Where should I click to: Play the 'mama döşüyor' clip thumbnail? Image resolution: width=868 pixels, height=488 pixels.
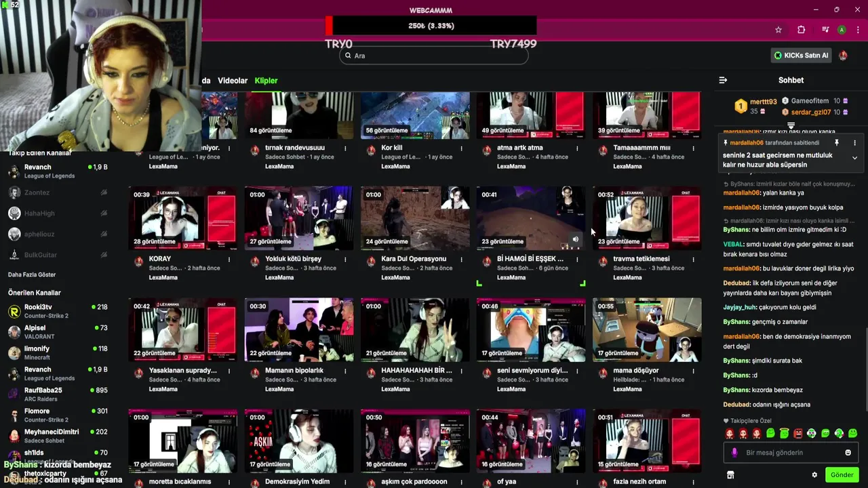pyautogui.click(x=647, y=329)
